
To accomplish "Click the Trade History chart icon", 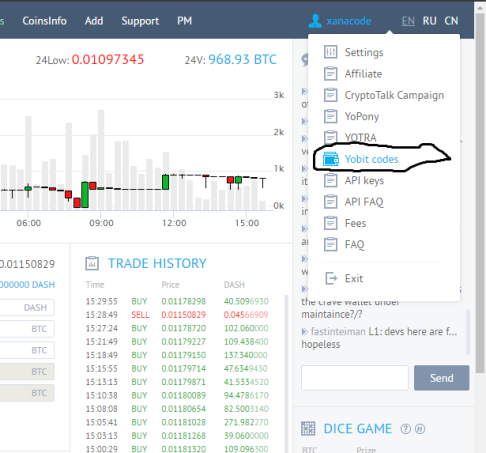I will [92, 263].
